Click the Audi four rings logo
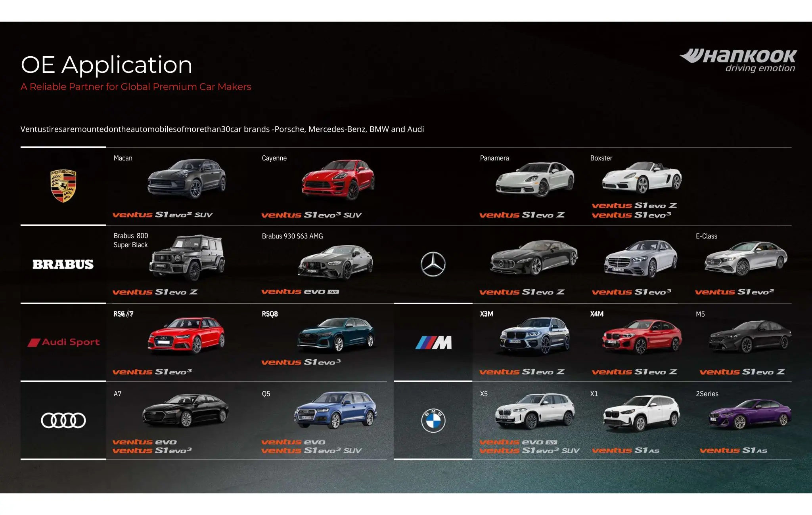This screenshot has height=515, width=812. pos(63,420)
